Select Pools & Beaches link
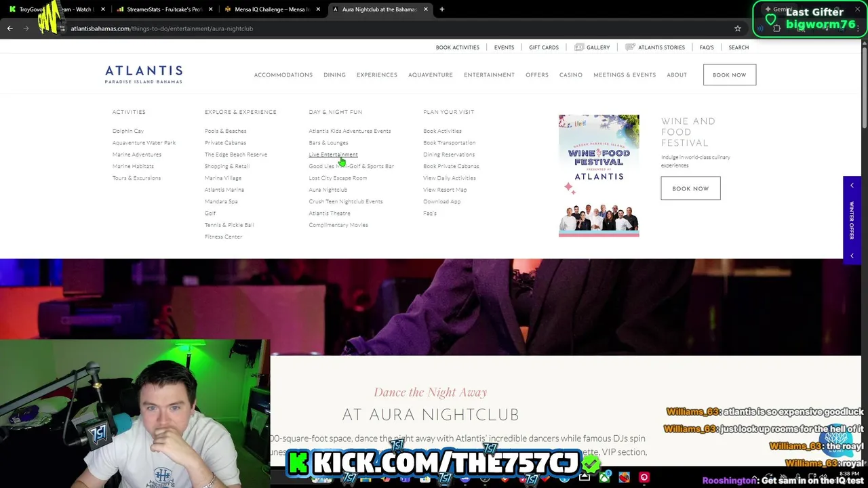 [226, 131]
